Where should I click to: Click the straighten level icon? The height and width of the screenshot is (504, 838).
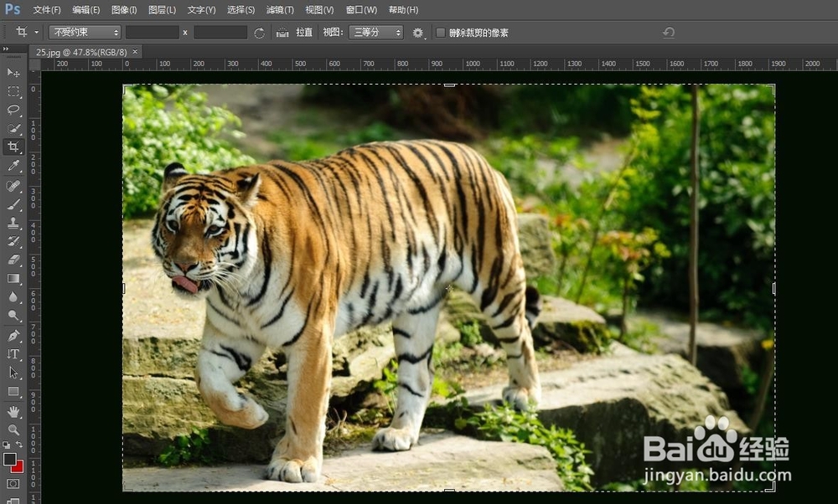(282, 33)
